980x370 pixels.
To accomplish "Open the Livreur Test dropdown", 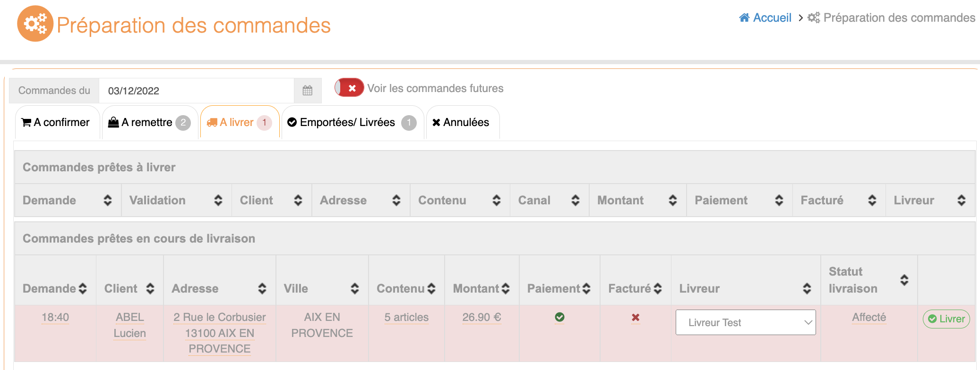I will [x=746, y=322].
